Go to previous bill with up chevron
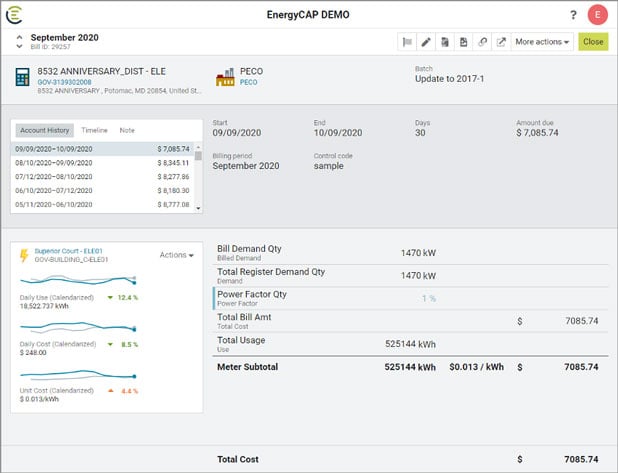 pyautogui.click(x=20, y=36)
